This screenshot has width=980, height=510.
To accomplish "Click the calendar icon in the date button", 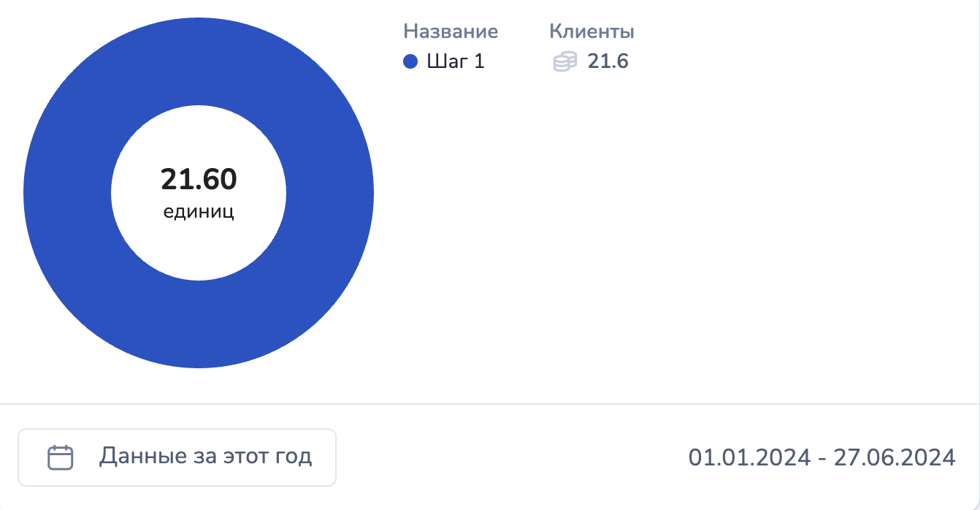I will tap(61, 457).
